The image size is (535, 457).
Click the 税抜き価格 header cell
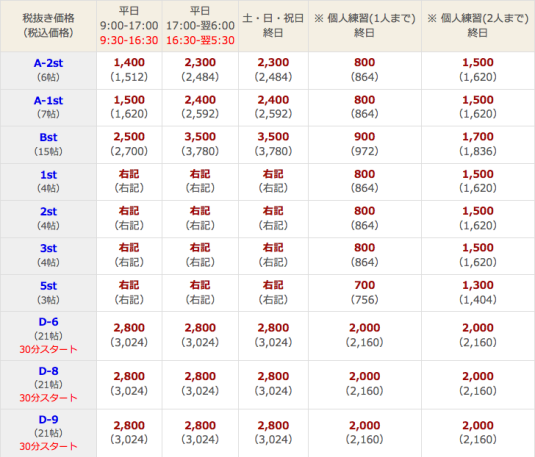[x=48, y=26]
